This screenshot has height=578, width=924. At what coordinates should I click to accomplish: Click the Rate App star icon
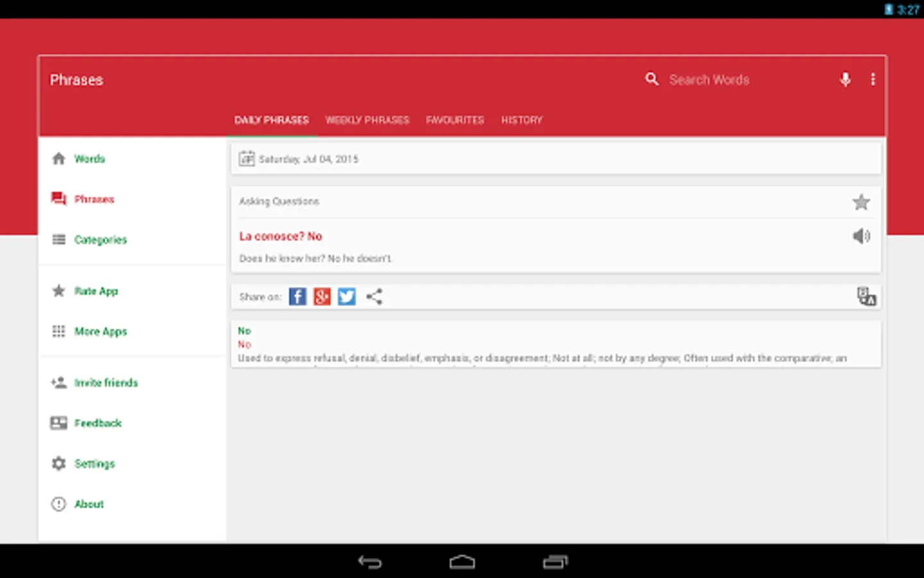[58, 291]
